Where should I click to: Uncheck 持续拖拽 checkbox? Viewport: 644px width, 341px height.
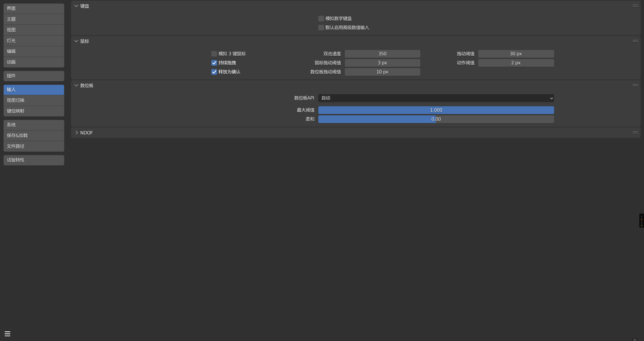[x=214, y=63]
